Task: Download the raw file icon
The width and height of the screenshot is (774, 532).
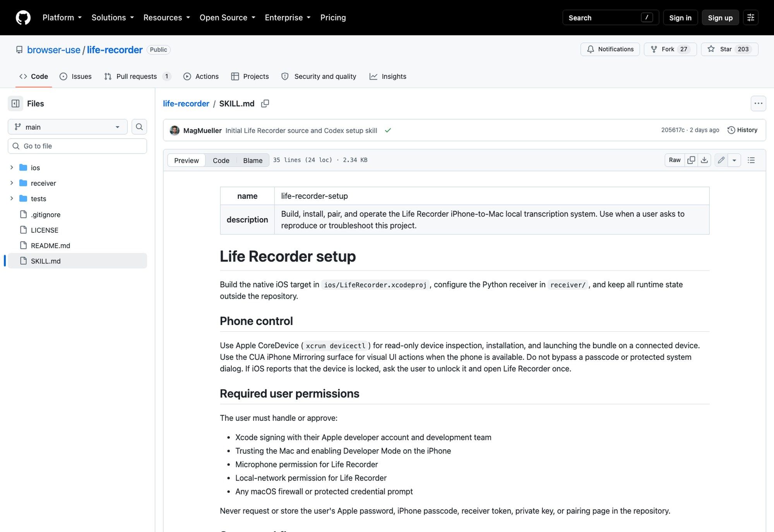Action: pyautogui.click(x=704, y=160)
